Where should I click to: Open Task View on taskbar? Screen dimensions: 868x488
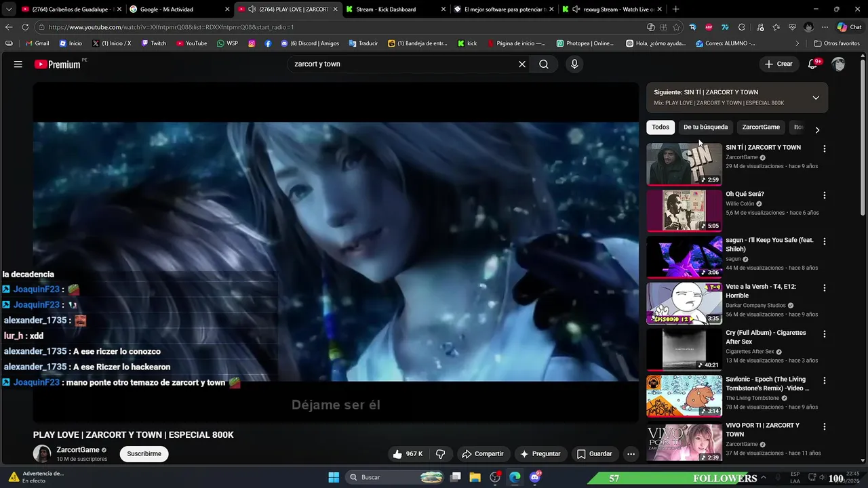click(456, 477)
